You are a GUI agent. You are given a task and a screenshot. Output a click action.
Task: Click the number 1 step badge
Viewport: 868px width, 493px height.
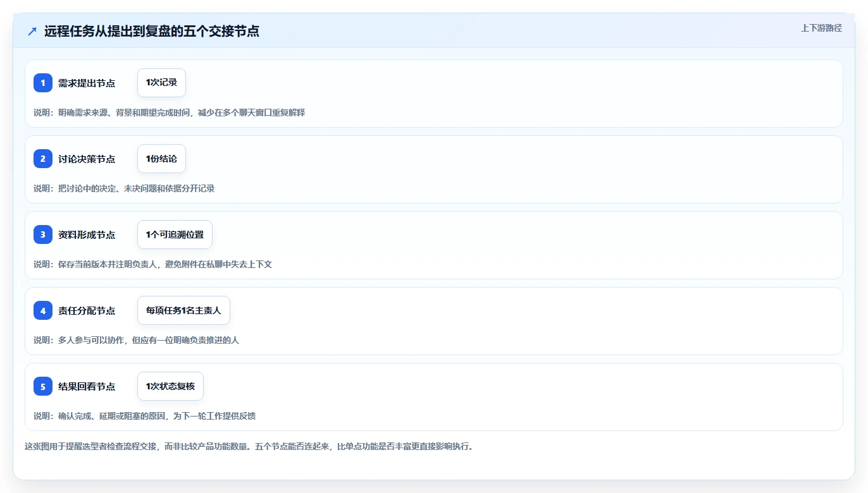[43, 83]
